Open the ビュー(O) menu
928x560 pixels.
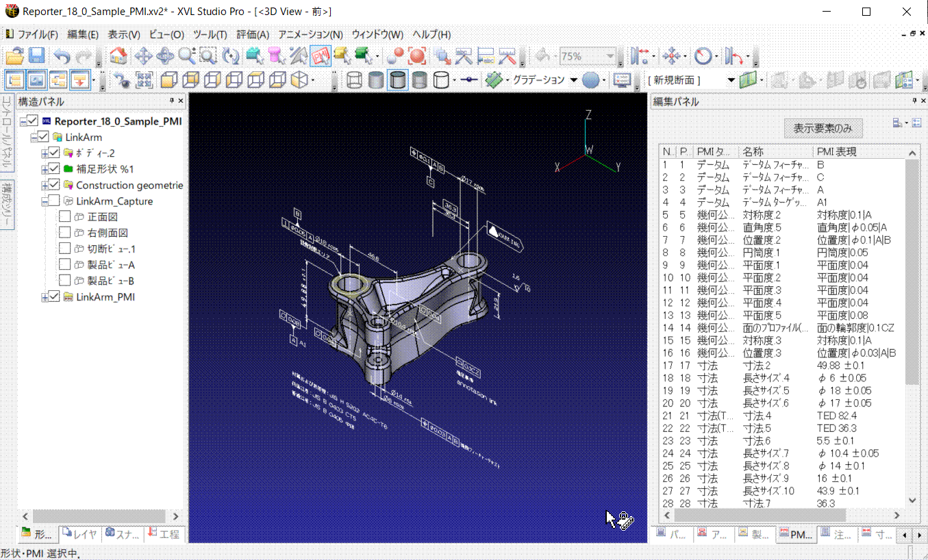(x=167, y=34)
